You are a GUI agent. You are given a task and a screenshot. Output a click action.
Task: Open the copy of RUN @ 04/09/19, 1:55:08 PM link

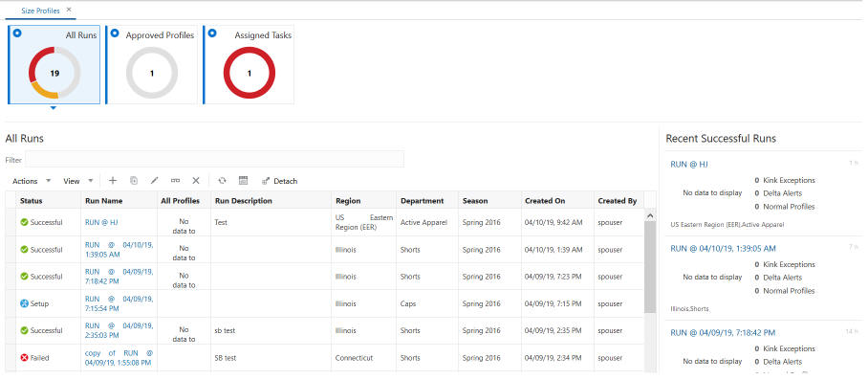click(119, 357)
